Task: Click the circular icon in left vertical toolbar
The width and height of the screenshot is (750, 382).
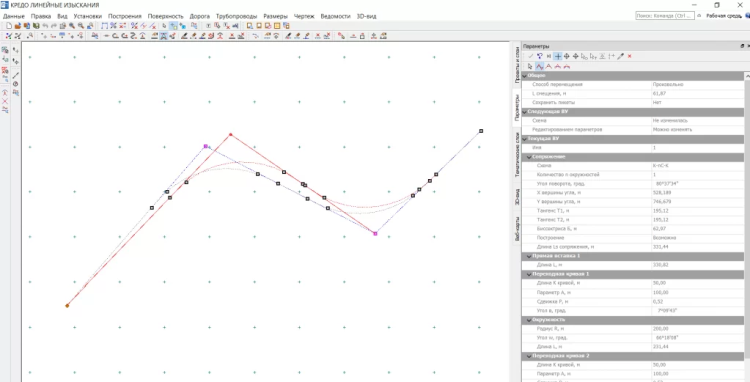Action: click(x=16, y=84)
